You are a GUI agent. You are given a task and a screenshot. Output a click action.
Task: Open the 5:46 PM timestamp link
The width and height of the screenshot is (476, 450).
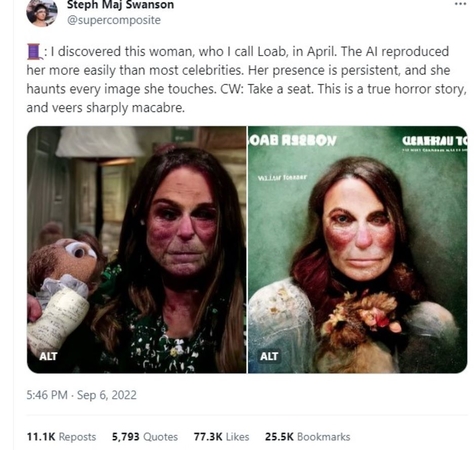[x=47, y=395]
